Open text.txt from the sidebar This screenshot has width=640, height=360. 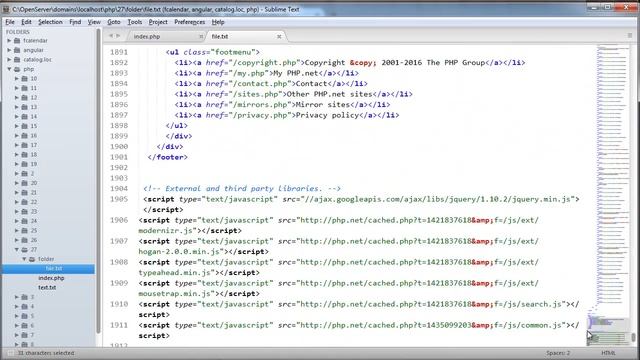[47, 287]
